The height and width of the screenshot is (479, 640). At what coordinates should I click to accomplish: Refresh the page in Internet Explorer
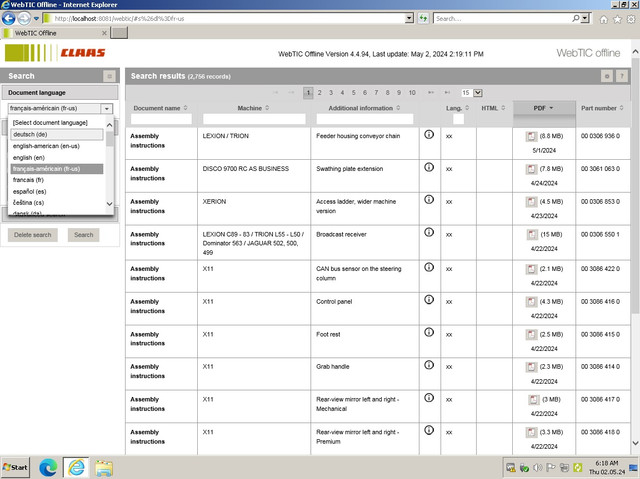coord(423,18)
